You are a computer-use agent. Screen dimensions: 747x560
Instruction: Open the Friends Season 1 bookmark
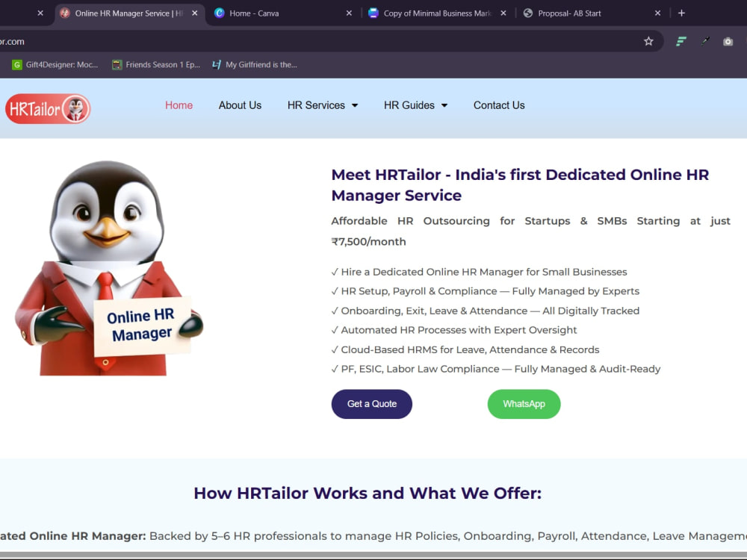tap(156, 65)
